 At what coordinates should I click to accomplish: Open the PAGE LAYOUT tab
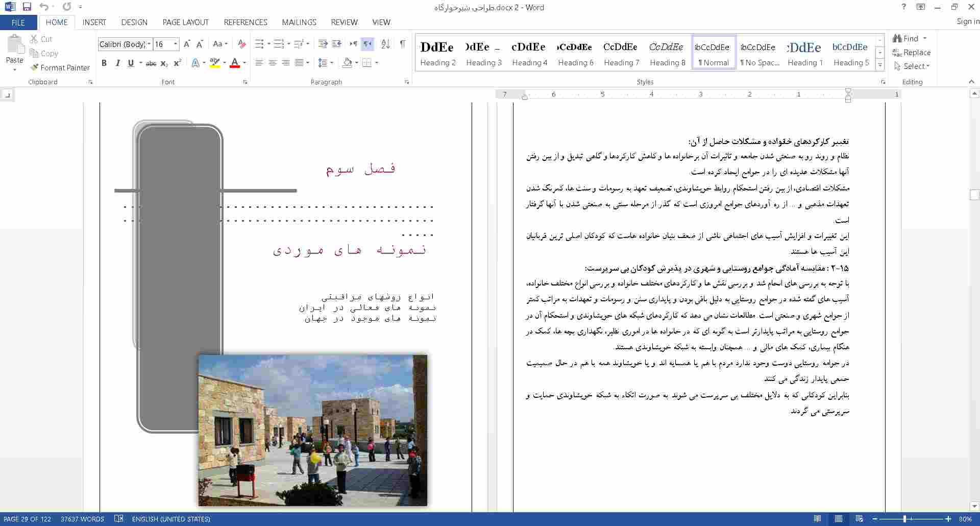(185, 22)
